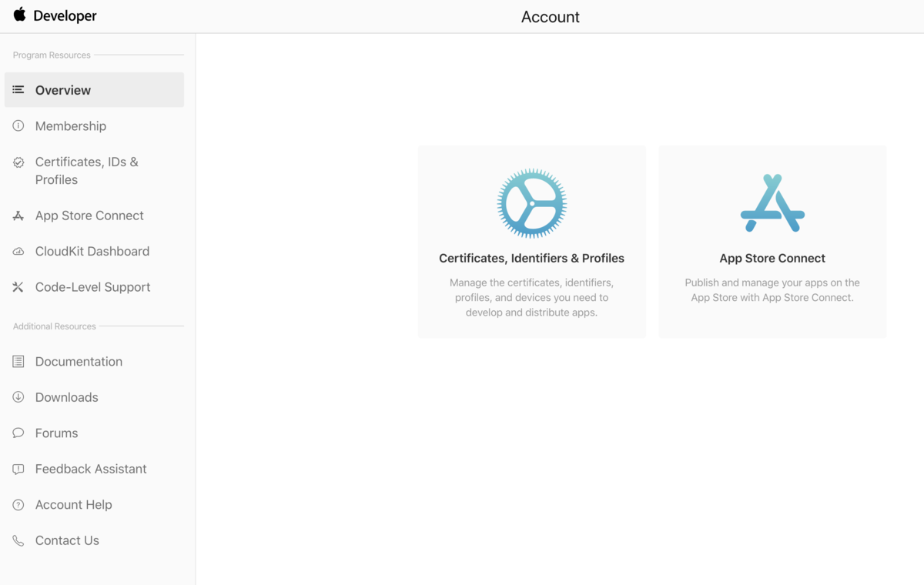Click the Membership info icon
The height and width of the screenshot is (585, 924).
pos(18,126)
